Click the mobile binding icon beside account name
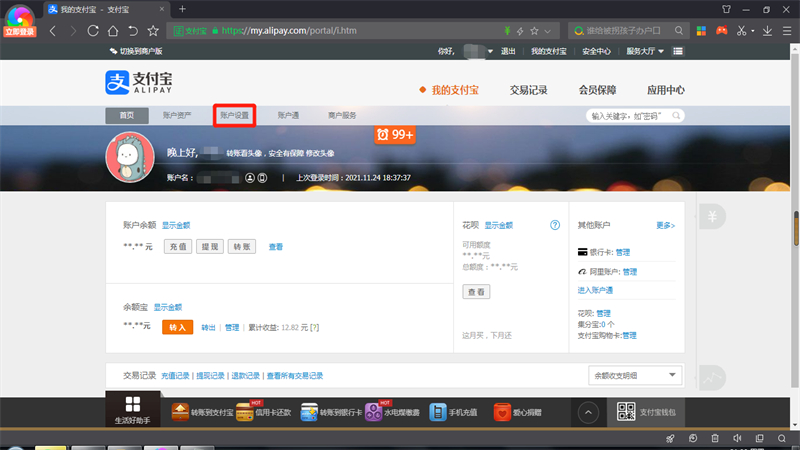Image resolution: width=800 pixels, height=450 pixels. [262, 178]
